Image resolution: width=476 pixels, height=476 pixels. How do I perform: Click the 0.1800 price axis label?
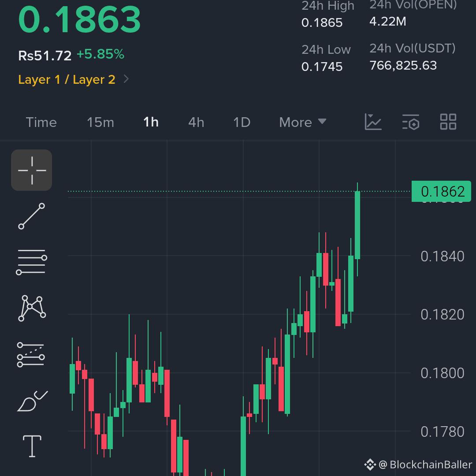pyautogui.click(x=443, y=373)
